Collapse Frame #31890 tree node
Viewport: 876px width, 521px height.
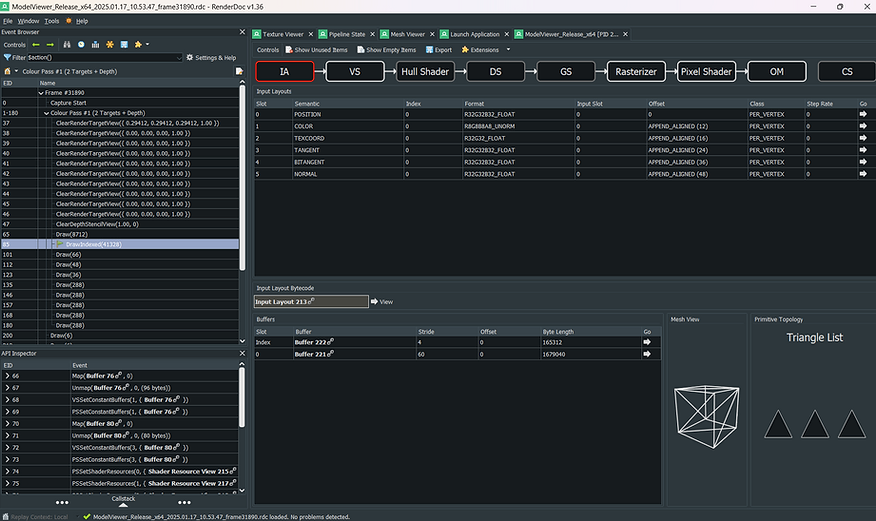(x=41, y=93)
